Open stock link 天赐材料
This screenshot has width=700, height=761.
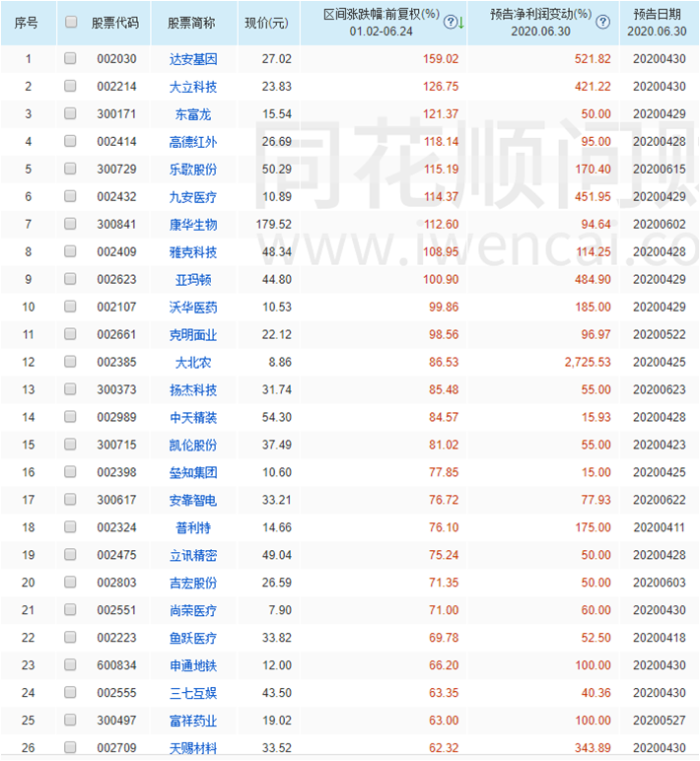pyautogui.click(x=193, y=748)
